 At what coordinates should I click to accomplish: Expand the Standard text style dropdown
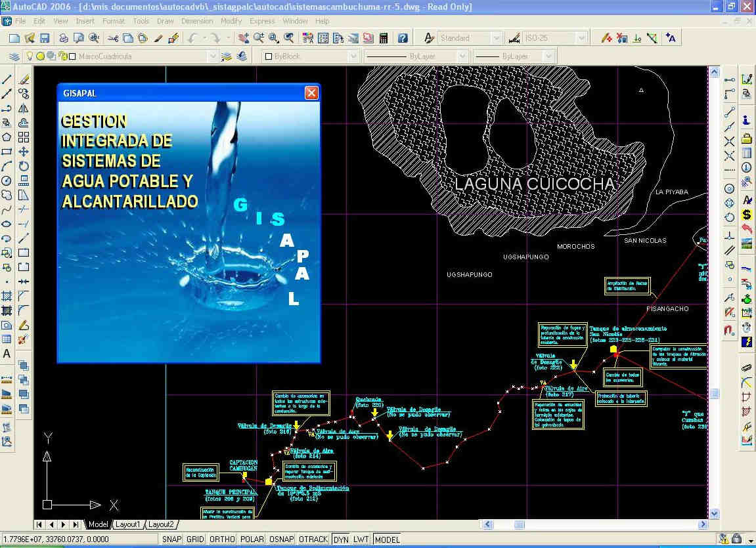(x=497, y=38)
